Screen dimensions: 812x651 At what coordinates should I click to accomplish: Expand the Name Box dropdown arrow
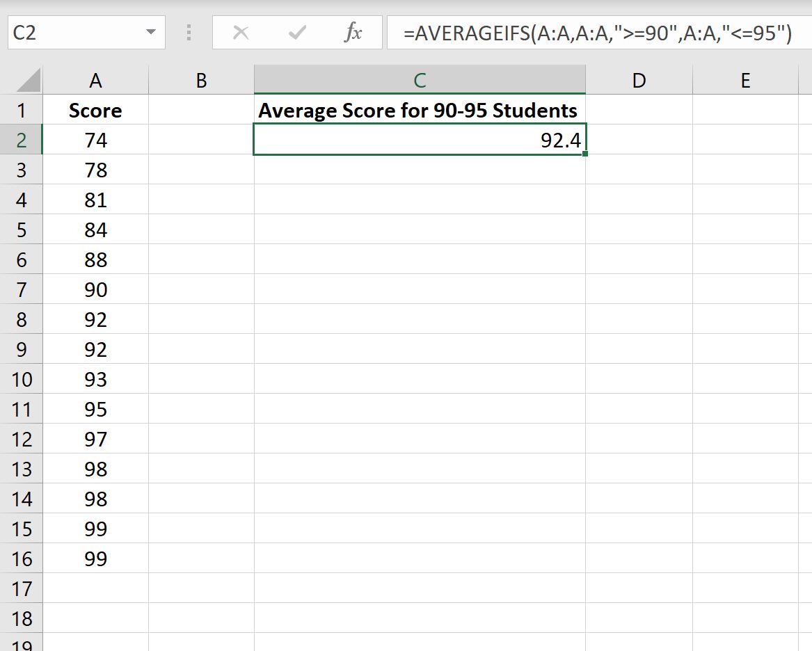click(151, 32)
